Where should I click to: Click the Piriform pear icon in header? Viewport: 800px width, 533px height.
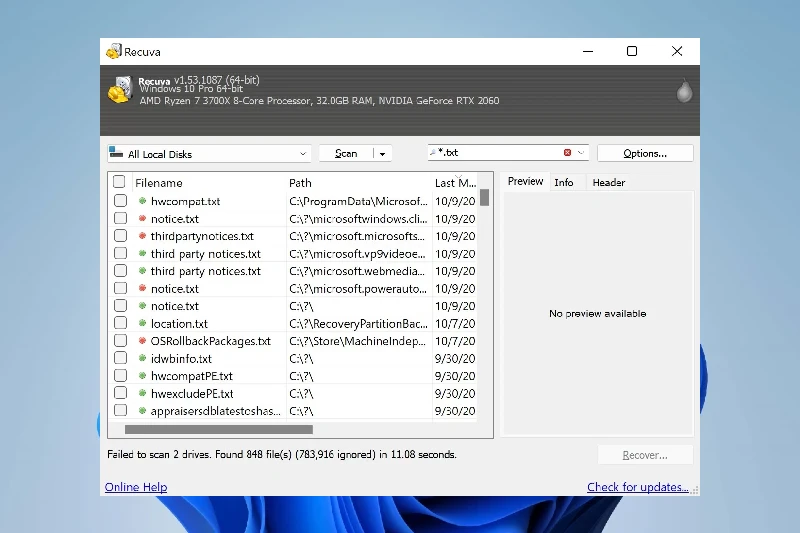point(684,91)
